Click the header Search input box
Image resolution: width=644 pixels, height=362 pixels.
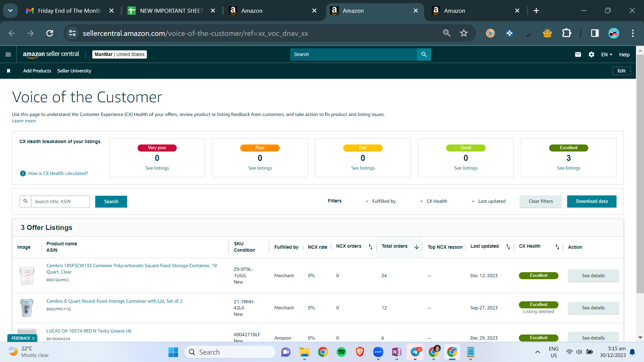tap(354, 54)
